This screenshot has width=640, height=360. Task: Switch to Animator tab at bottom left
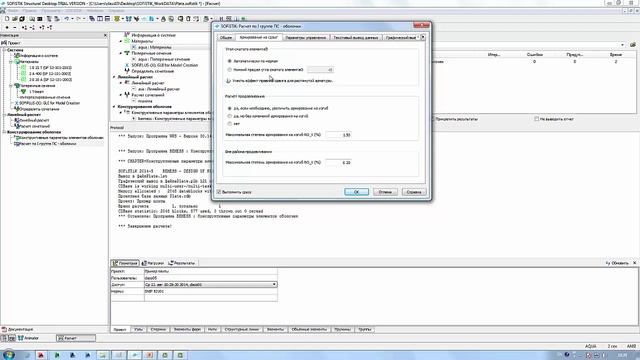pos(28,338)
